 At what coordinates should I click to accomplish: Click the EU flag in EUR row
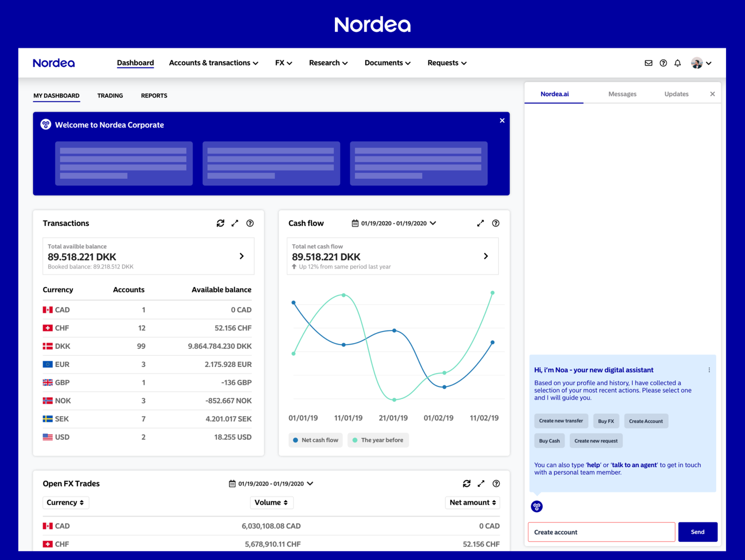coord(48,364)
